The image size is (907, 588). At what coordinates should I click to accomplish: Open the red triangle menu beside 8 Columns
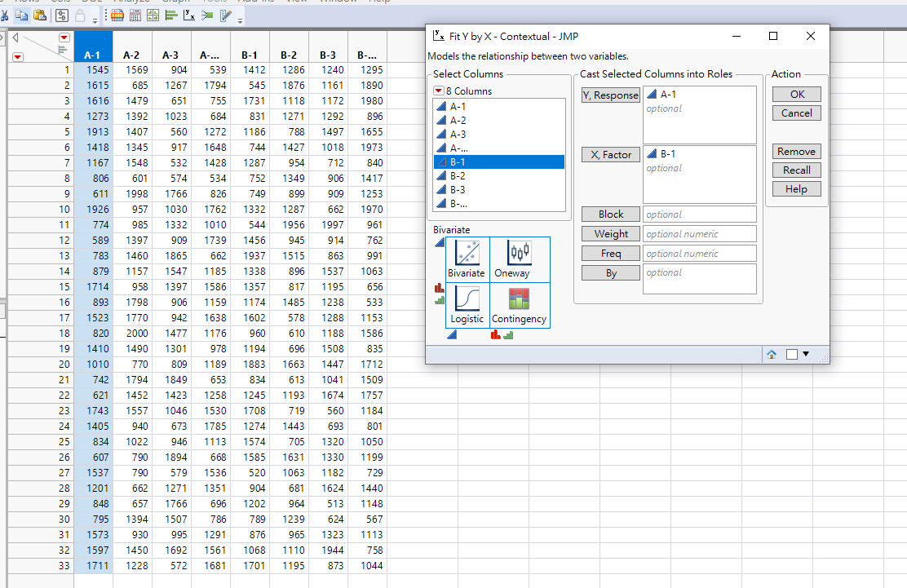pyautogui.click(x=438, y=91)
